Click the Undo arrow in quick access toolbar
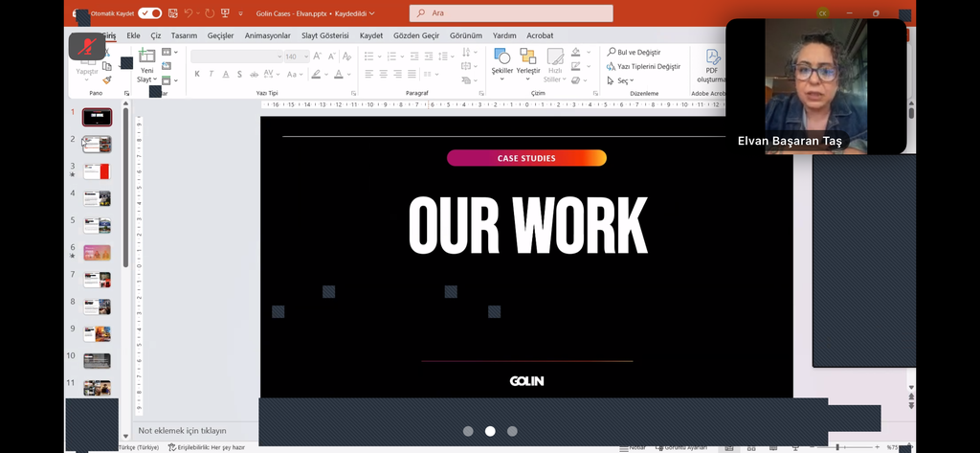Screen dimensions: 980x453 pyautogui.click(x=188, y=13)
